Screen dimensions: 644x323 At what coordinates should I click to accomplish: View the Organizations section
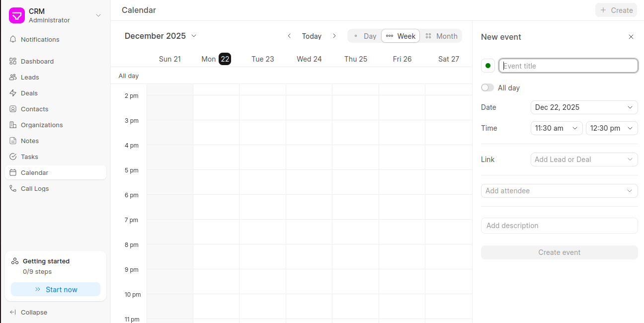click(41, 125)
